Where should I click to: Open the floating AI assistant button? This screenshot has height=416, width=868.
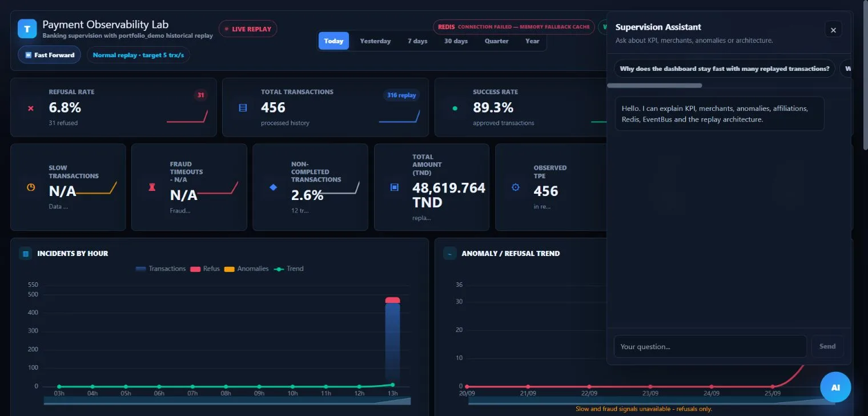coord(835,387)
